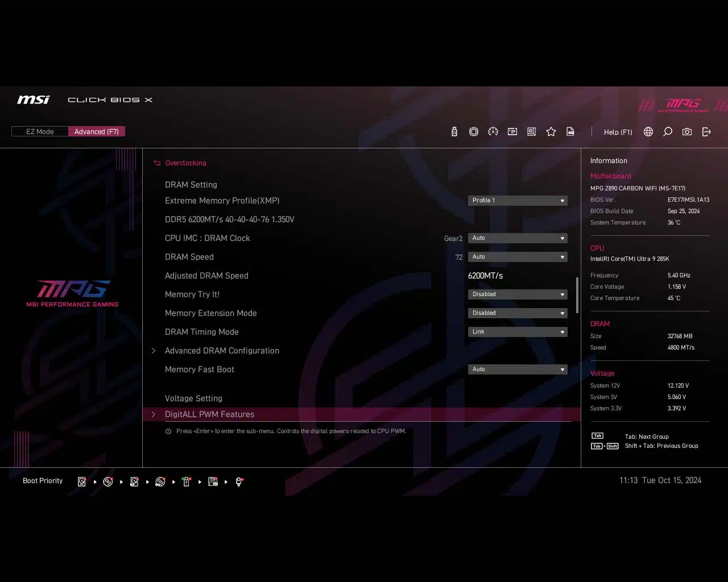Open Help (F1)
728x582 pixels.
618,132
